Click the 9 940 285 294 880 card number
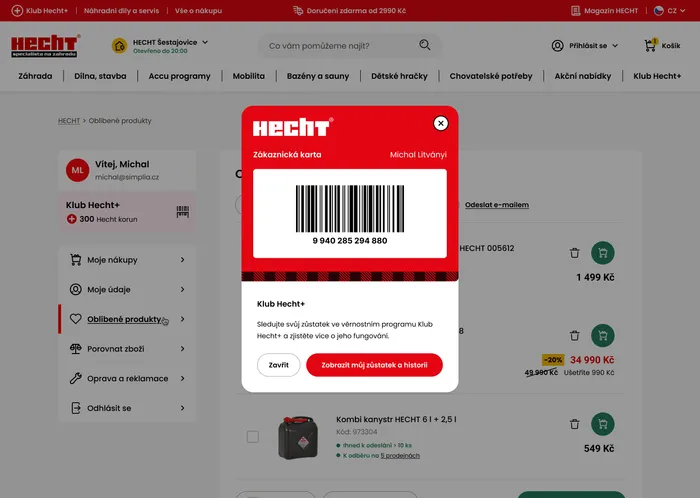The height and width of the screenshot is (498, 700). 350,241
